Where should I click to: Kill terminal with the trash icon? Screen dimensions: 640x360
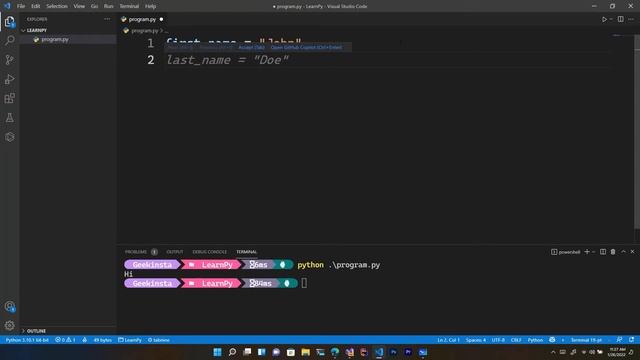click(613, 252)
